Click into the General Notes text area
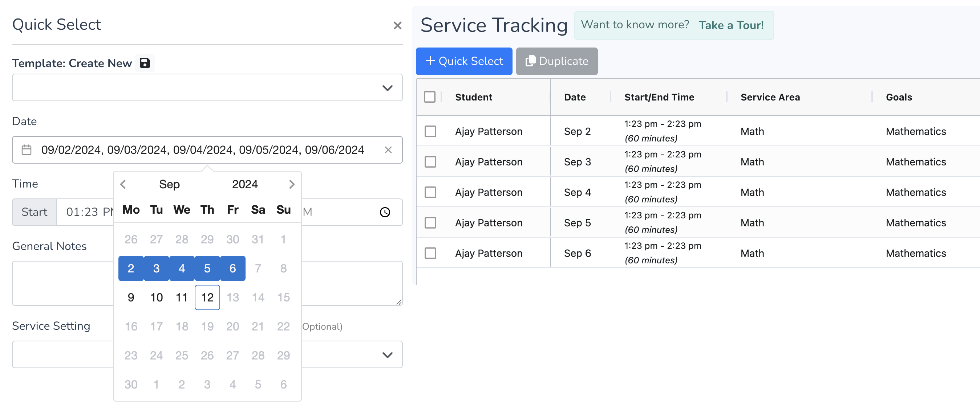The image size is (980, 415). pyautogui.click(x=63, y=283)
